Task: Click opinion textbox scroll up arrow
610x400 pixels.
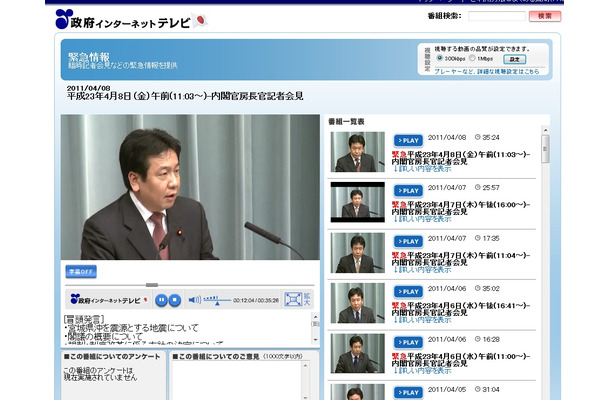Action: (x=305, y=365)
